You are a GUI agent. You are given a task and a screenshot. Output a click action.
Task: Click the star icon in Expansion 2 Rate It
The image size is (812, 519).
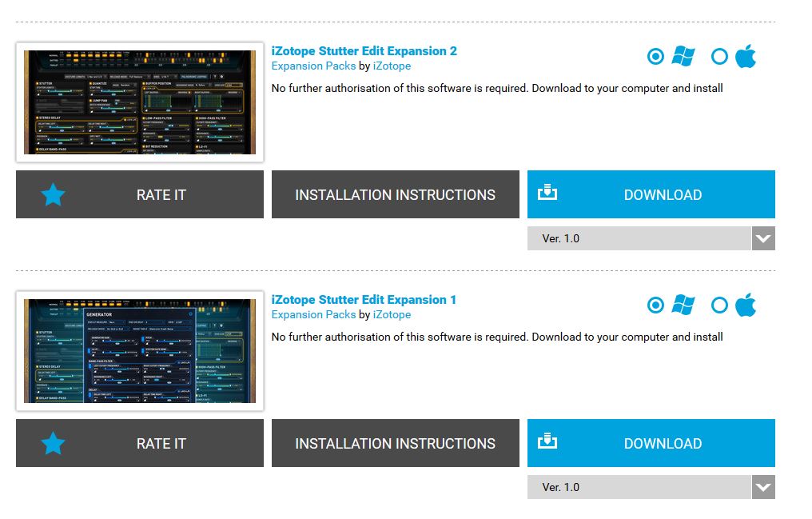[53, 194]
